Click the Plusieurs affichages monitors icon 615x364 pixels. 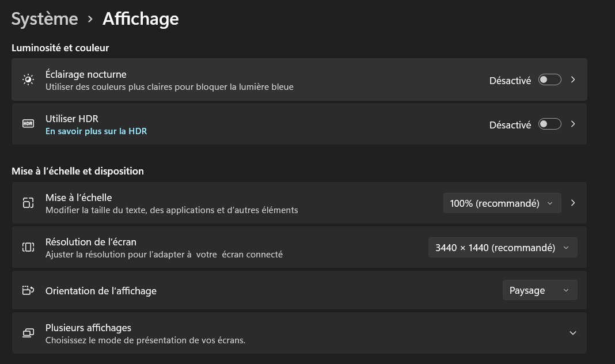[x=28, y=333]
